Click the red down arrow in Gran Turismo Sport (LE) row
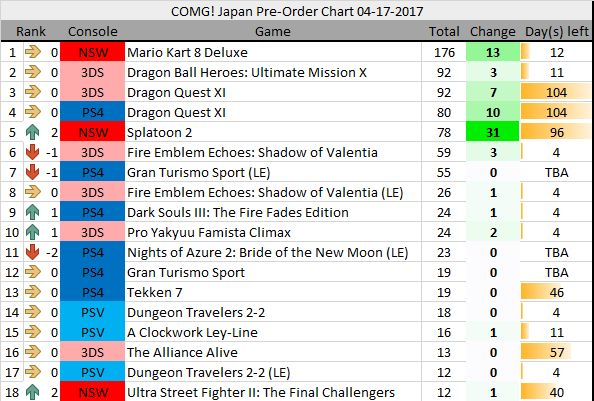This screenshot has height=401, width=594. click(x=33, y=172)
